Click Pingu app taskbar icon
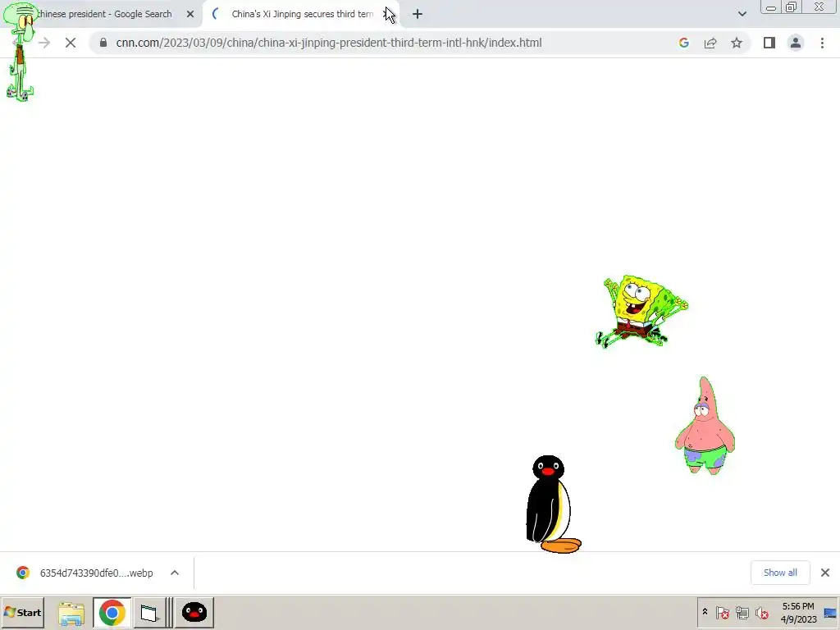This screenshot has height=630, width=840. click(194, 612)
